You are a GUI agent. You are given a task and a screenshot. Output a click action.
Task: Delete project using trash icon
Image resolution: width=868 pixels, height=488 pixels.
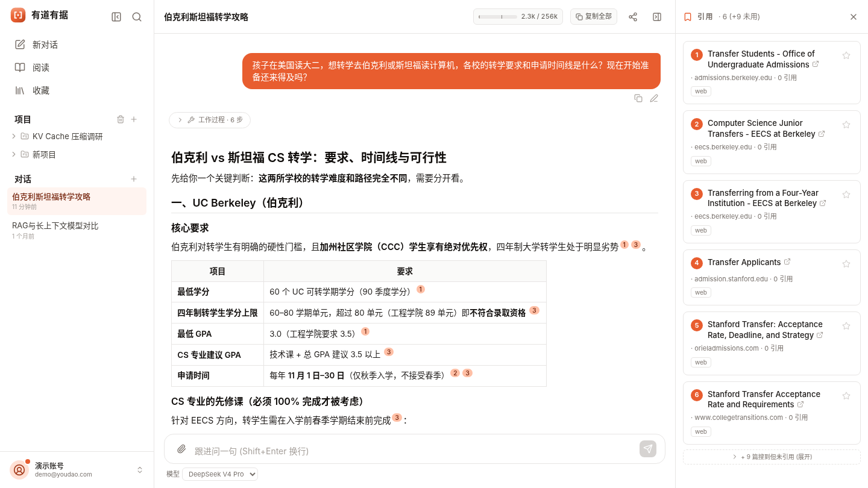[120, 119]
